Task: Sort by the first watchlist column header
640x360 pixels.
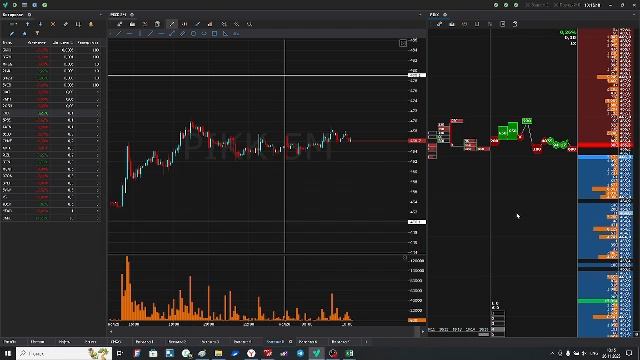Action: [8, 42]
